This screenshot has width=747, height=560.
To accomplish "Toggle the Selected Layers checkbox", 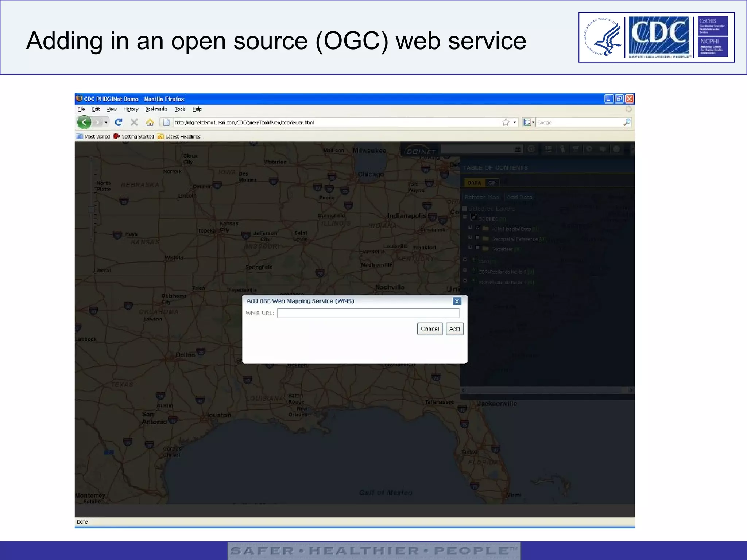I will [465, 209].
